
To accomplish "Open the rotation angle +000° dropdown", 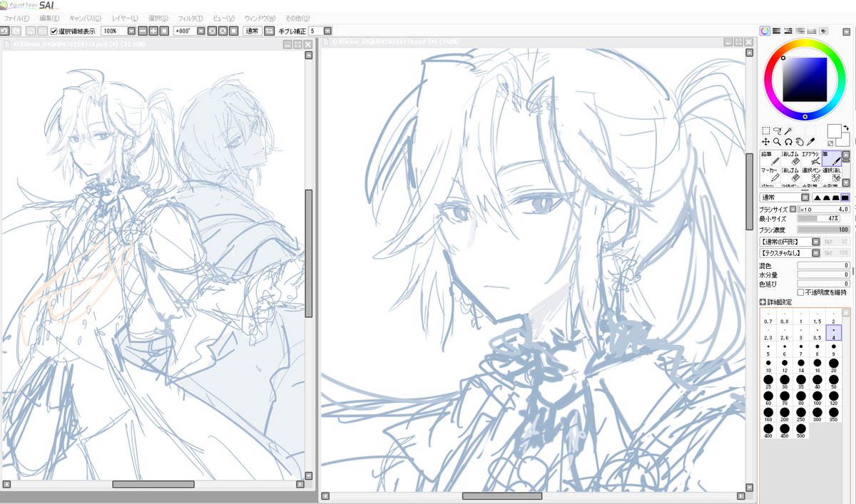I will 201,31.
